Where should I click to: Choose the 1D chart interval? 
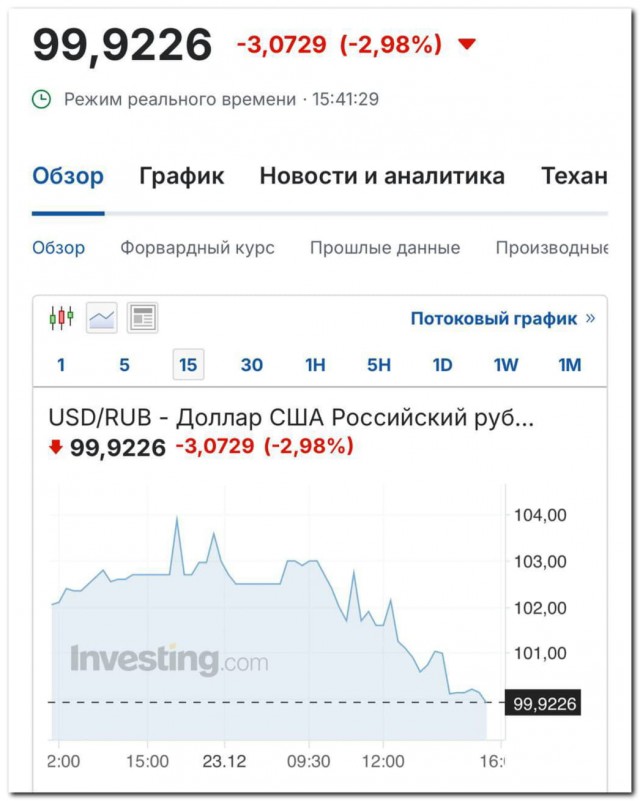pos(442,365)
